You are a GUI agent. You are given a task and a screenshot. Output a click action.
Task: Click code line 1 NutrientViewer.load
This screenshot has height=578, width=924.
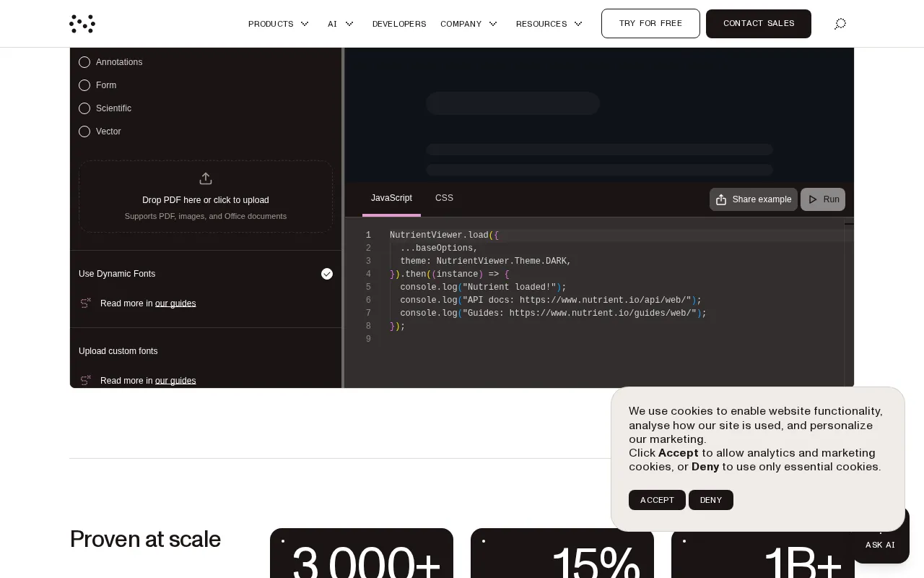click(x=444, y=236)
